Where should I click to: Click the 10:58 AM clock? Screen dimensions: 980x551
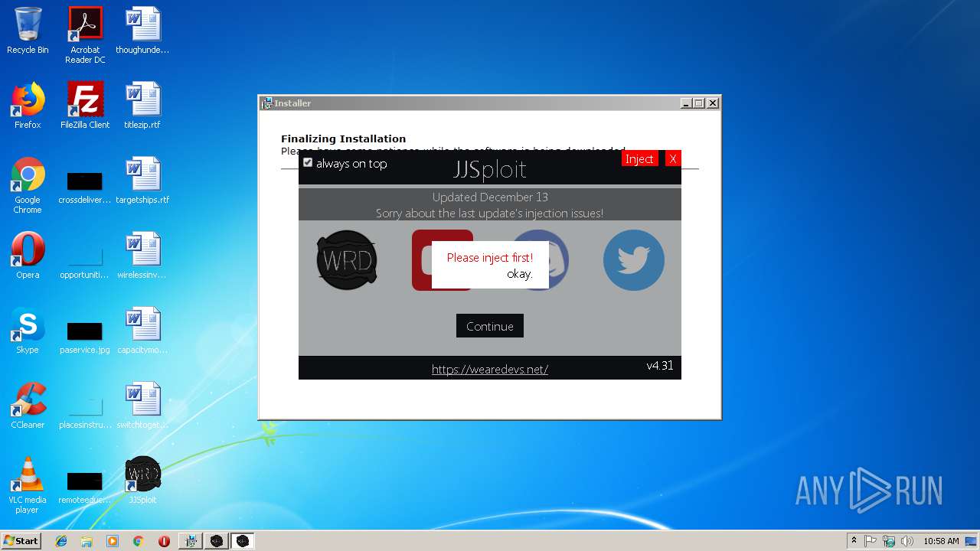941,541
